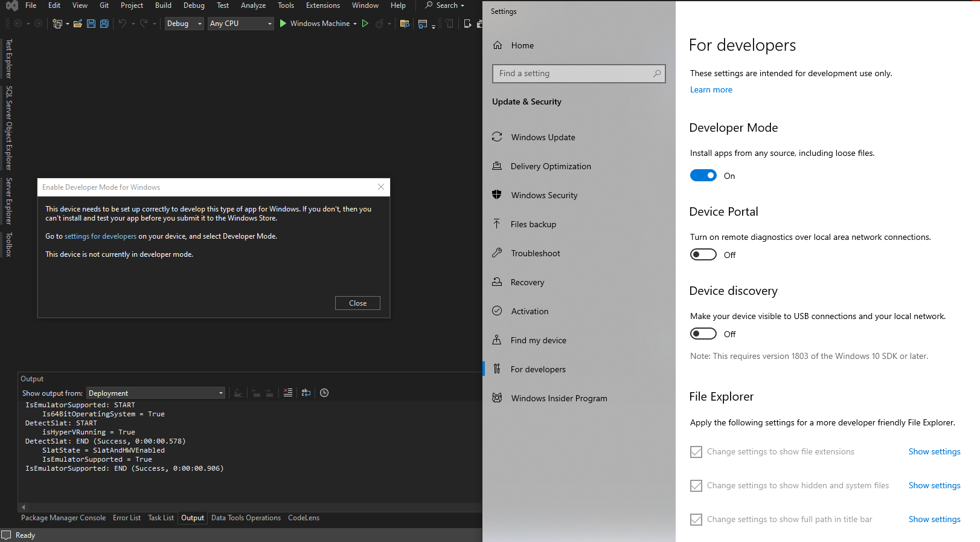Screen dimensions: 980x542
Task: Click the Find in Files folder icon
Action: [x=405, y=24]
